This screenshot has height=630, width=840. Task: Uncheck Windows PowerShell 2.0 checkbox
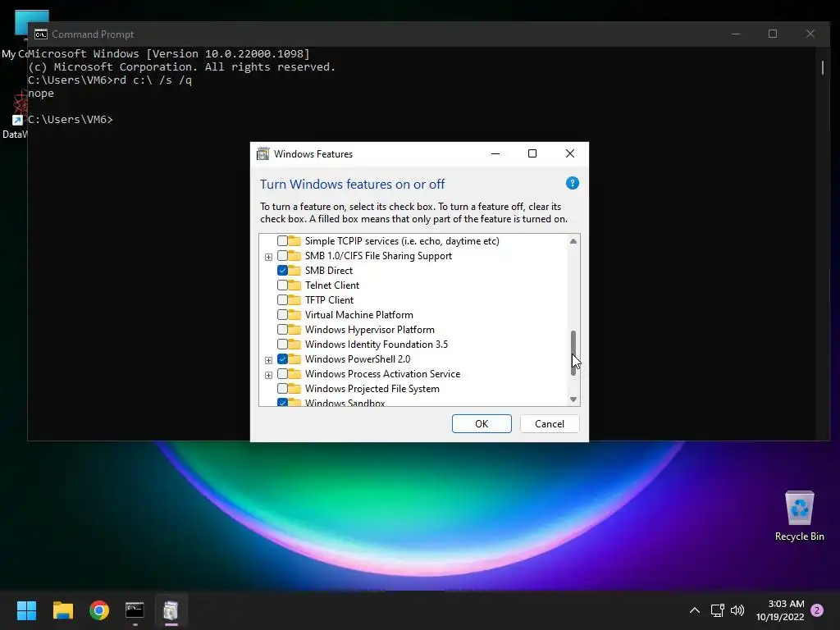click(282, 359)
